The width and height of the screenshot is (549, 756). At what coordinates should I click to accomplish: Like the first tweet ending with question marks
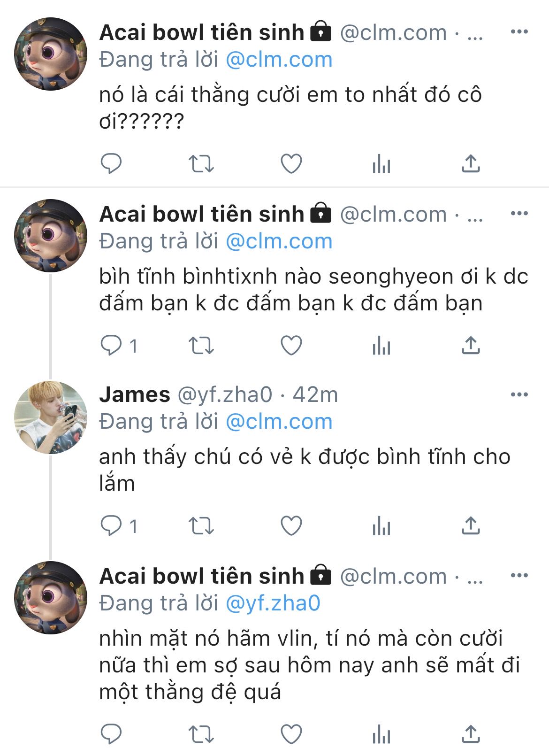pos(291,164)
